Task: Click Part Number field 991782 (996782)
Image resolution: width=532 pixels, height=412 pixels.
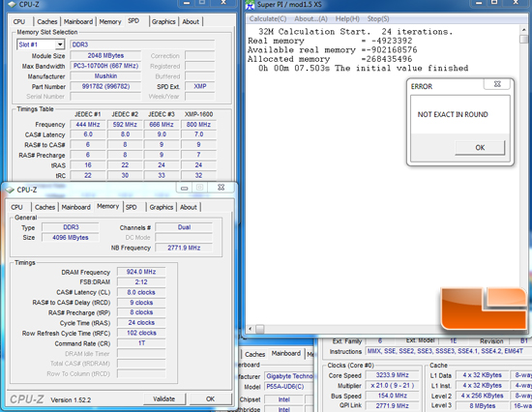Action: [x=105, y=86]
